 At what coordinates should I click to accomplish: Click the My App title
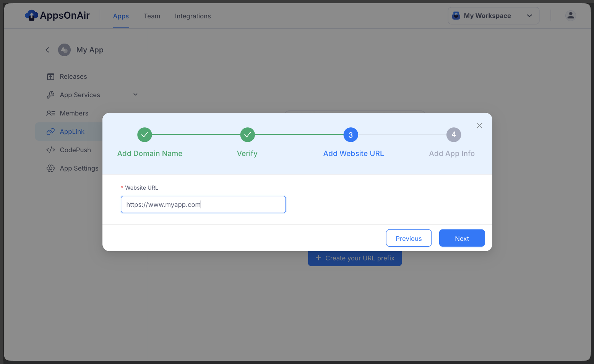[90, 50]
